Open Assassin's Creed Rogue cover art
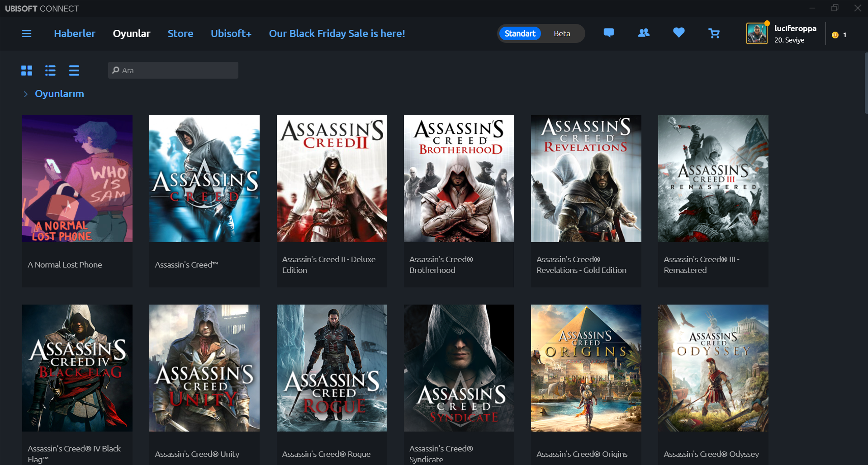The width and height of the screenshot is (868, 465). [332, 368]
